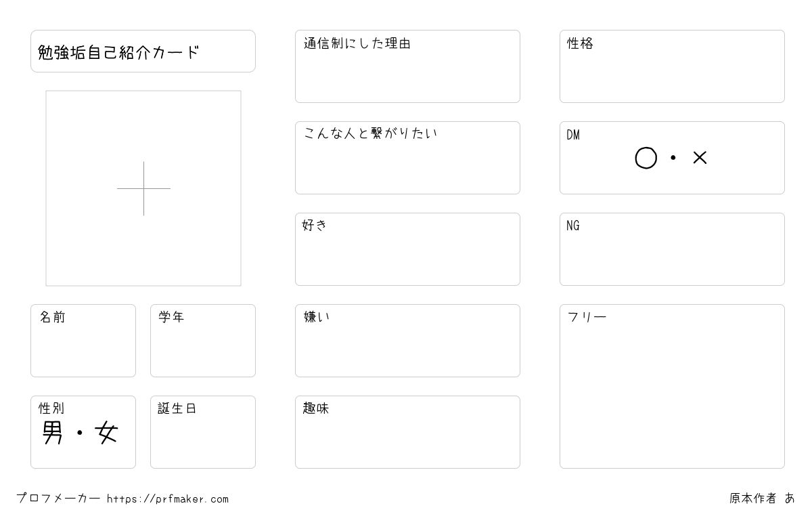Click the こんな人と繋がりたい box
Image resolution: width=812 pixels, height=508 pixels.
point(407,158)
